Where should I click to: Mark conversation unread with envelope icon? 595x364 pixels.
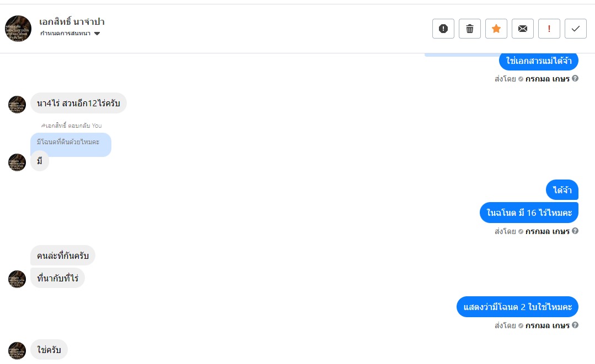(522, 29)
